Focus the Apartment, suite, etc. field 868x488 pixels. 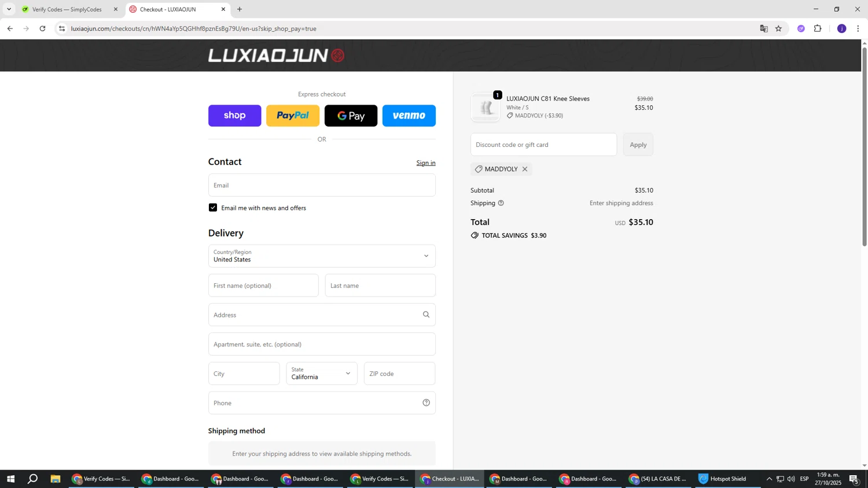click(x=322, y=344)
